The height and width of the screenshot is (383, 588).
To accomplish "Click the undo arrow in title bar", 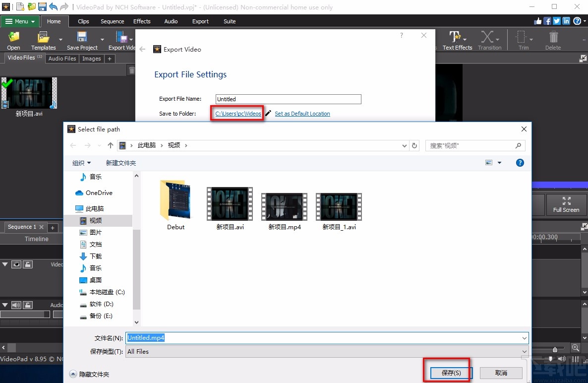I will [53, 7].
